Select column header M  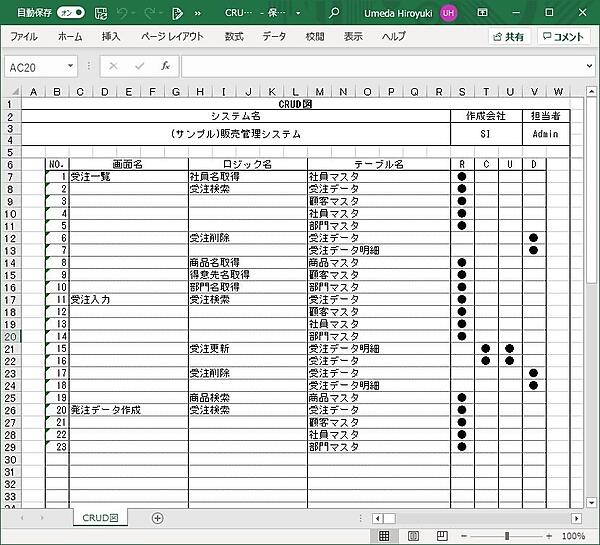click(320, 92)
